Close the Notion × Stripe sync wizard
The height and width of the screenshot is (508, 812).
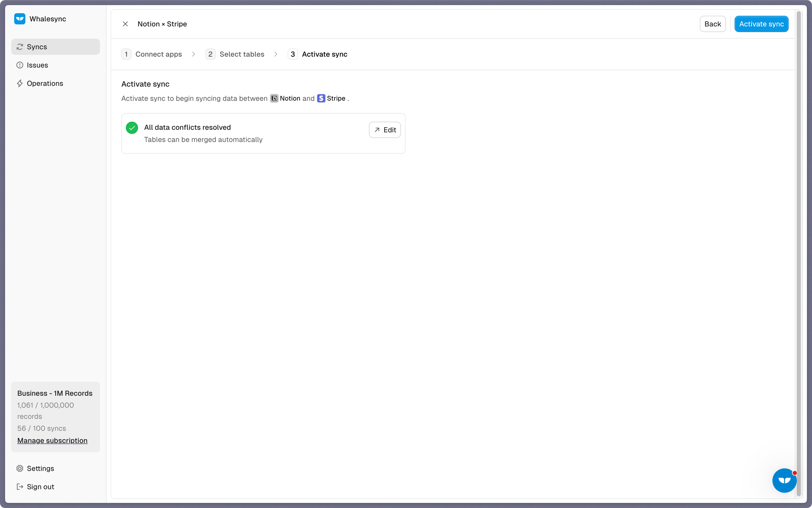coord(125,24)
